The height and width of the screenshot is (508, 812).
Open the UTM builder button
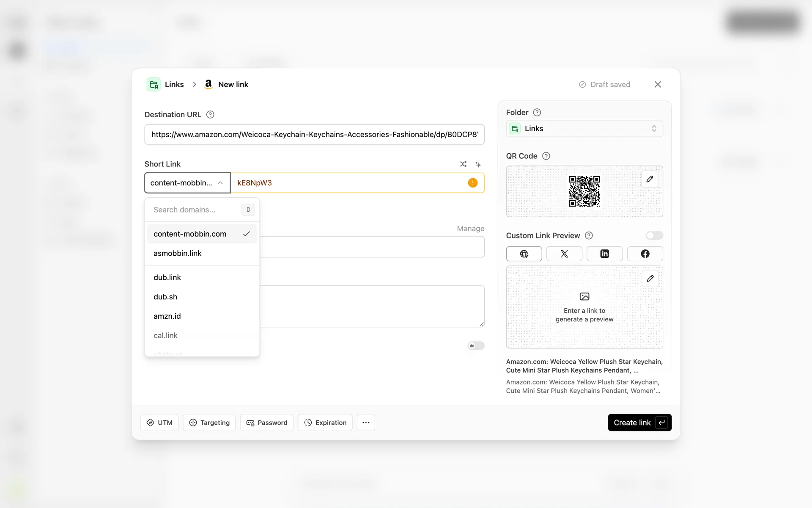(x=159, y=422)
